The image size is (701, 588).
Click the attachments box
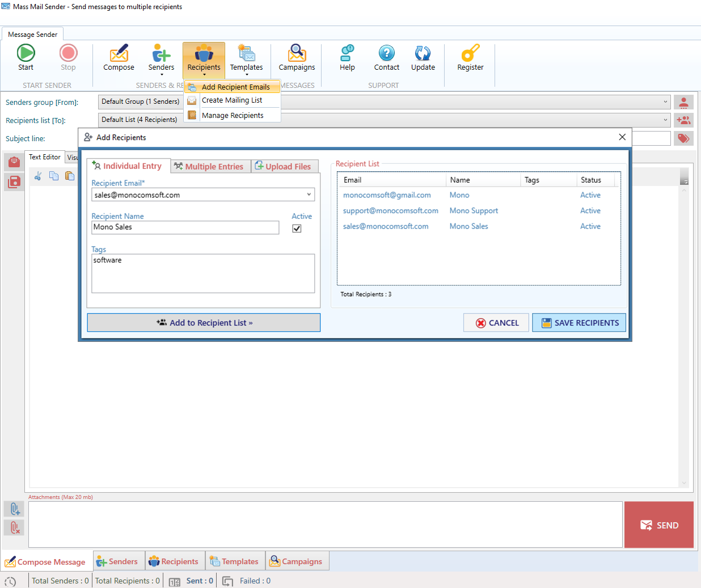(326, 524)
